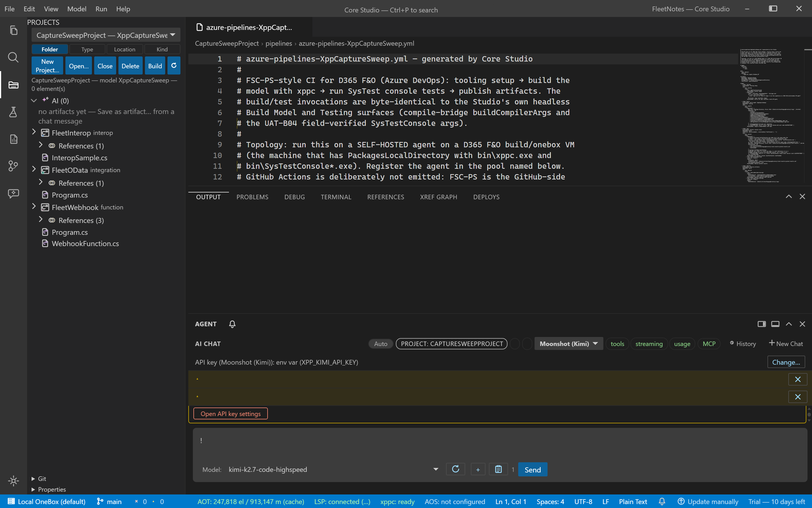Maximize the agent panel with chevron
Image resolution: width=812 pixels, height=508 pixels.
(x=789, y=324)
